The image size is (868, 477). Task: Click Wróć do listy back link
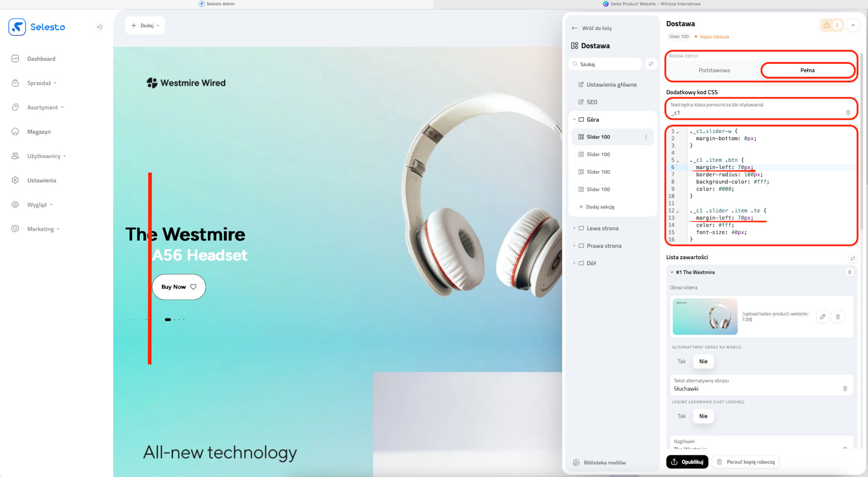[592, 28]
